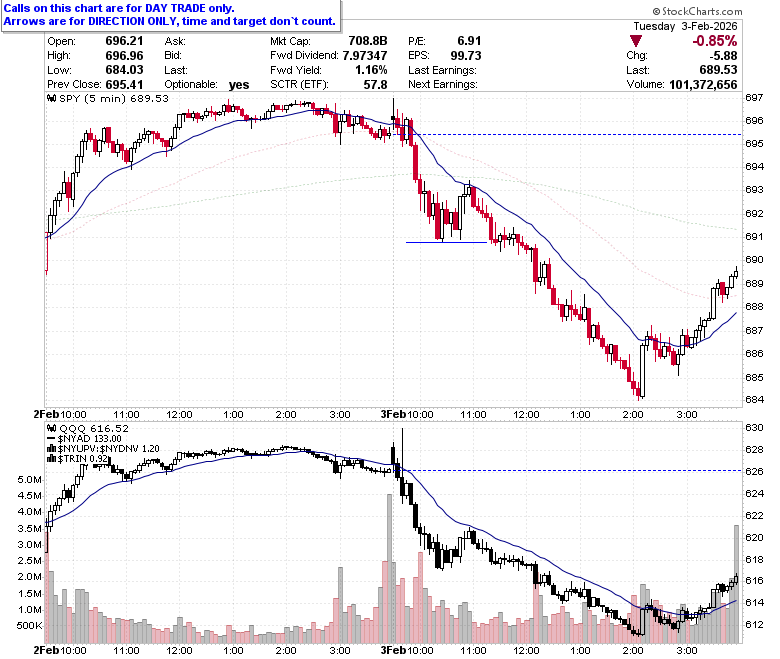This screenshot has height=659, width=780.
Task: Click the final gray volume bar at close
Action: [736, 584]
